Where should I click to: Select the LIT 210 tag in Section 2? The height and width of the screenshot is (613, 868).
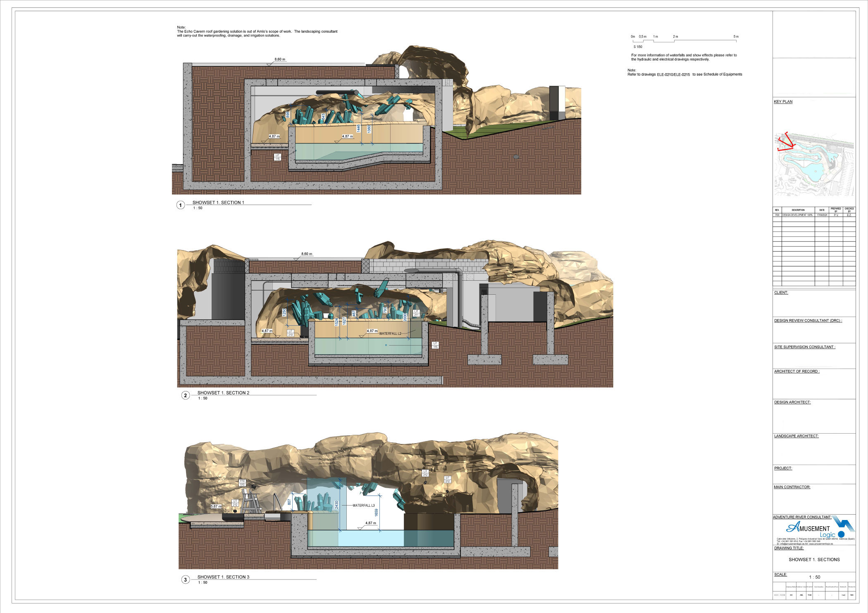tap(291, 333)
